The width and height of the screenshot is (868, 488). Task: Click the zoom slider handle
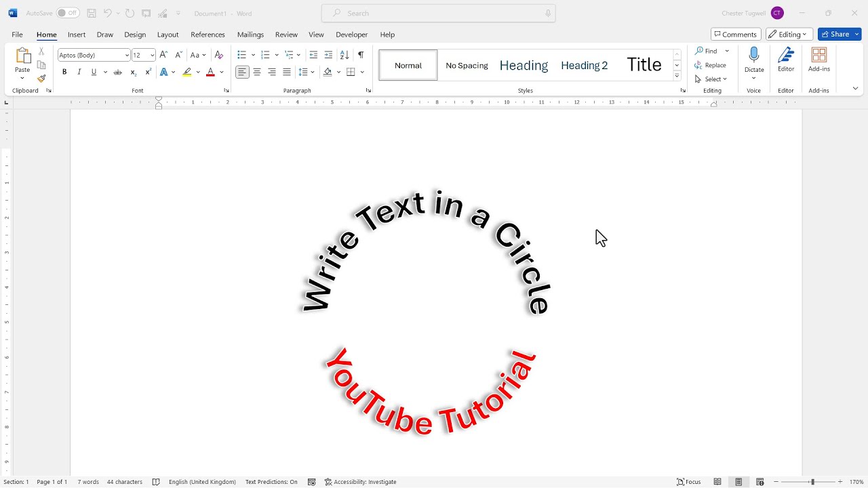tap(812, 482)
